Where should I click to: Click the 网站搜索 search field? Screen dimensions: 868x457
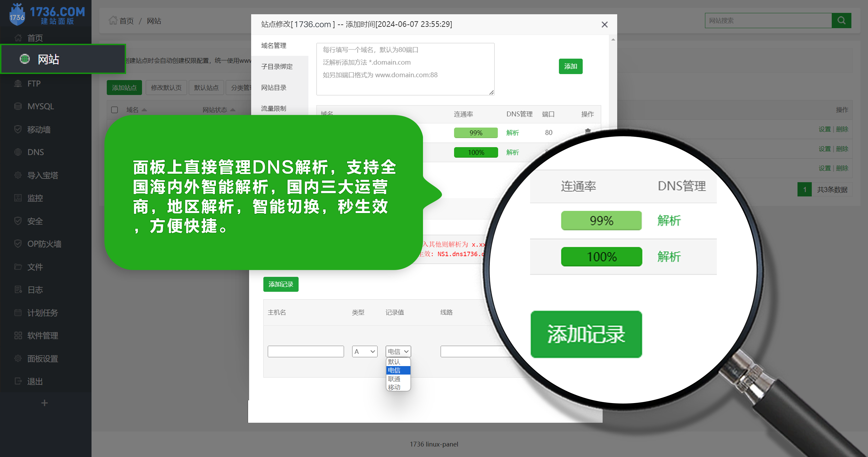768,20
